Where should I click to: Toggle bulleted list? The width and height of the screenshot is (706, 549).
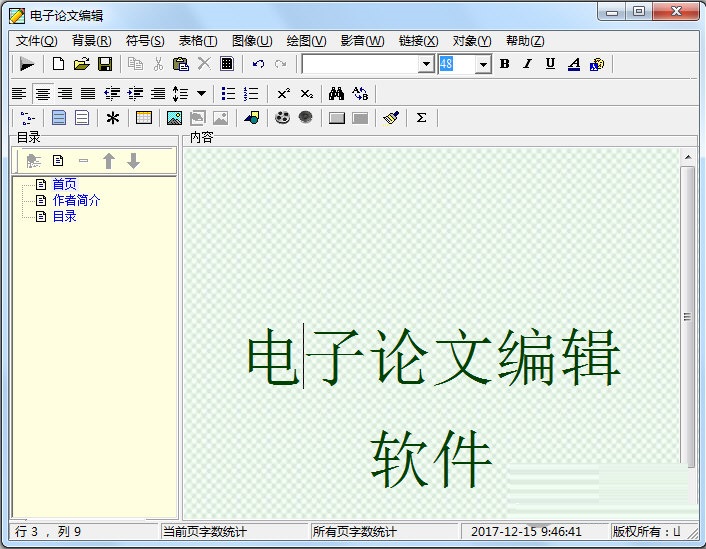click(x=228, y=94)
